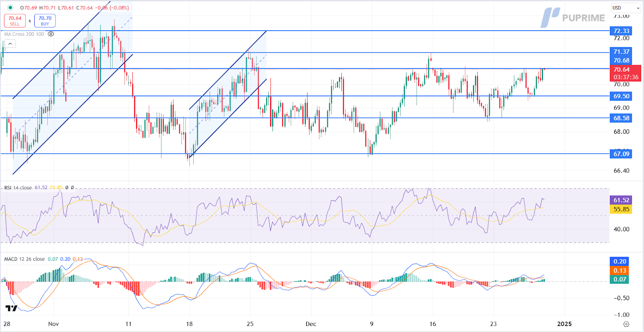Click the purple RSI 61.52 scale label

(x=621, y=200)
